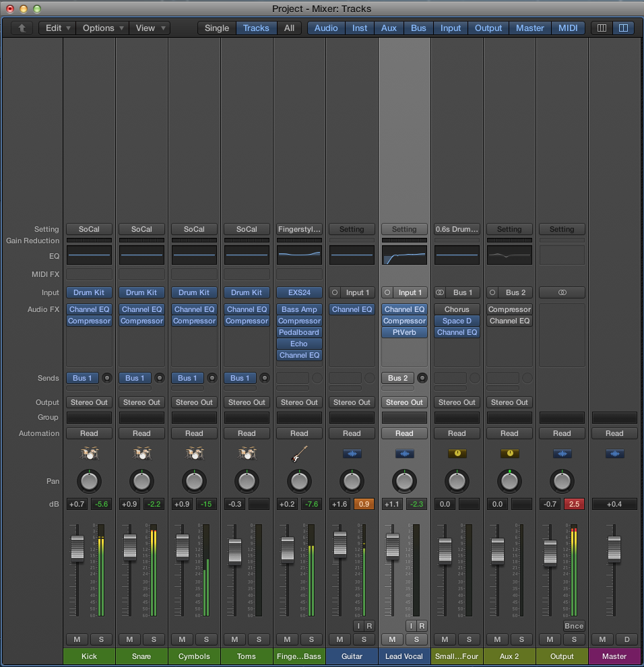
Task: Switch mixer to Single view
Action: click(x=216, y=28)
